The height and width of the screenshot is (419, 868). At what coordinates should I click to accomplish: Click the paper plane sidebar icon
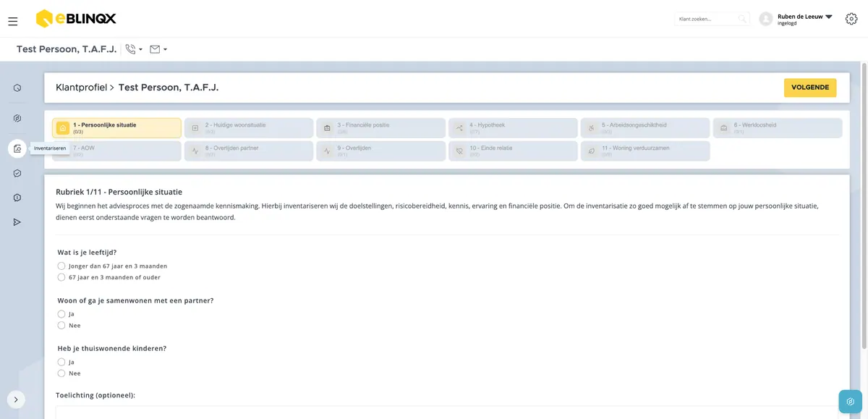[x=17, y=222]
